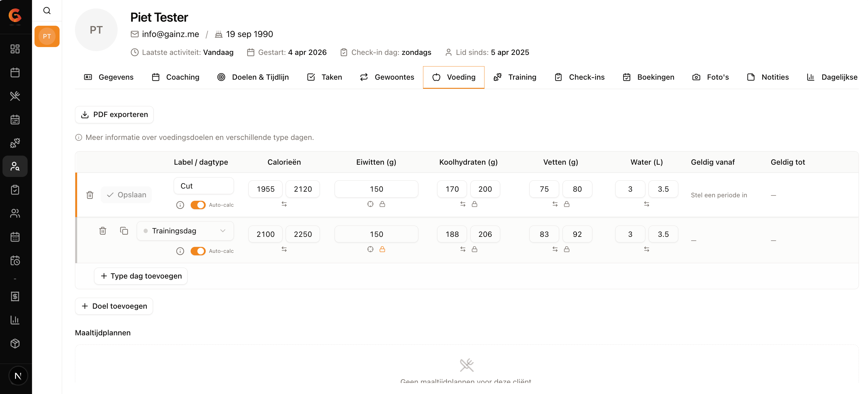Open the bar chart statistics icon in sidebar

tap(15, 320)
